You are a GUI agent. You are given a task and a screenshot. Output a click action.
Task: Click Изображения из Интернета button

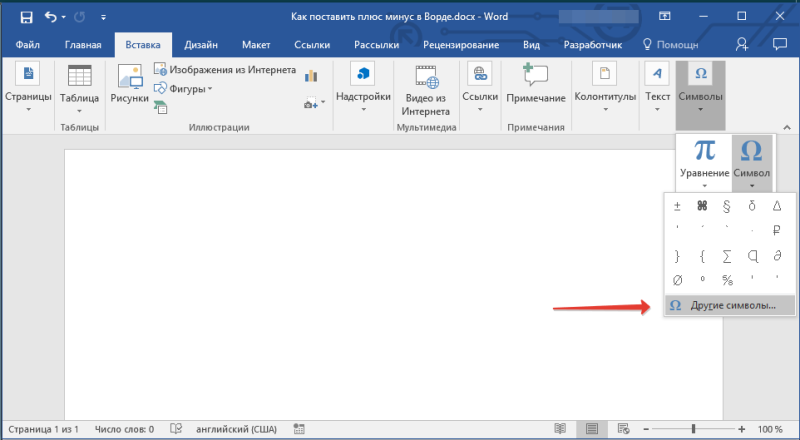(225, 69)
